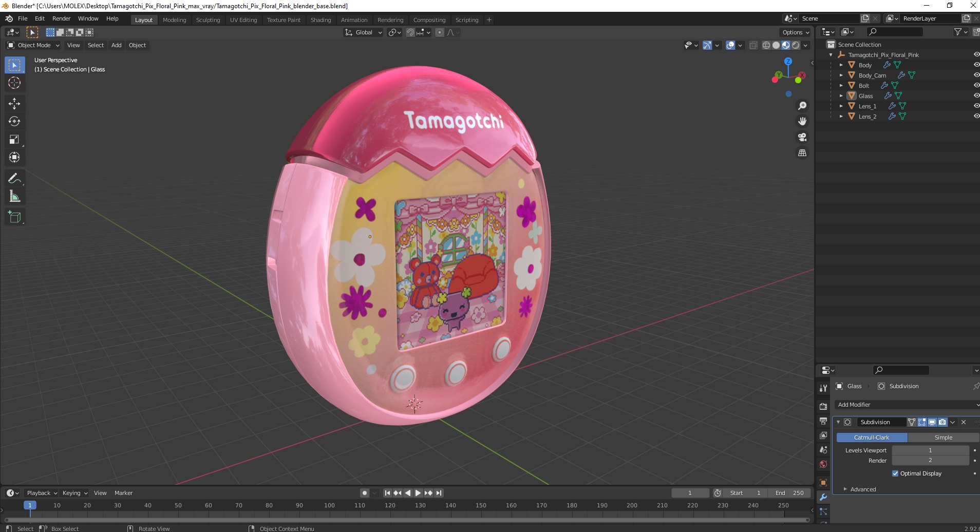Select the Cursor tool in the toolbar
Image resolution: width=980 pixels, height=532 pixels.
[14, 83]
